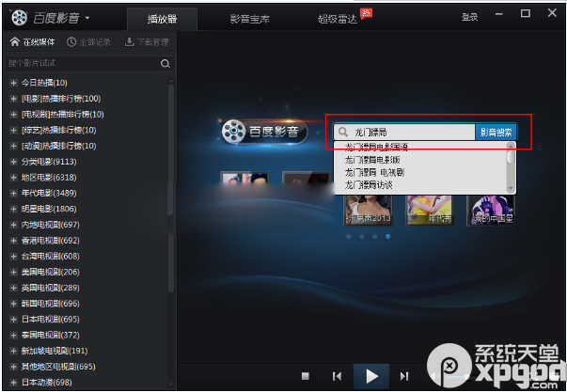Choose suggestion 龙门镖局访谈

[x=369, y=185]
